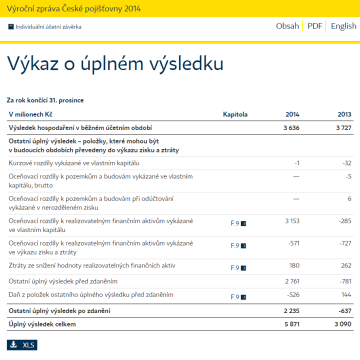Select the 2013 column header

pyautogui.click(x=344, y=114)
